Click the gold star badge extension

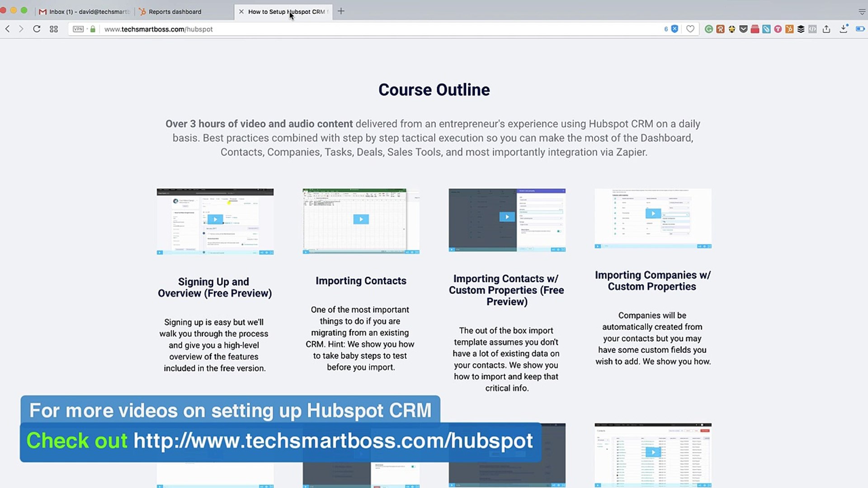[732, 29]
